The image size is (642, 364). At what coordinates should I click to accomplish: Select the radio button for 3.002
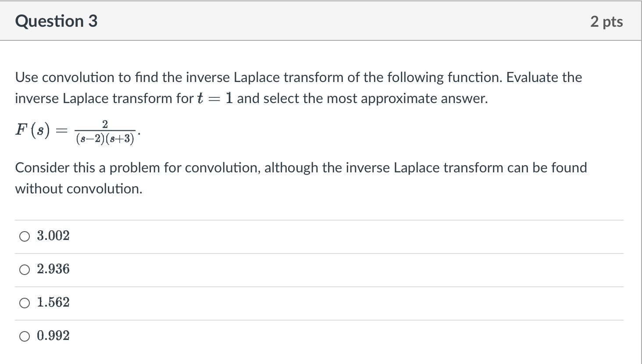25,237
